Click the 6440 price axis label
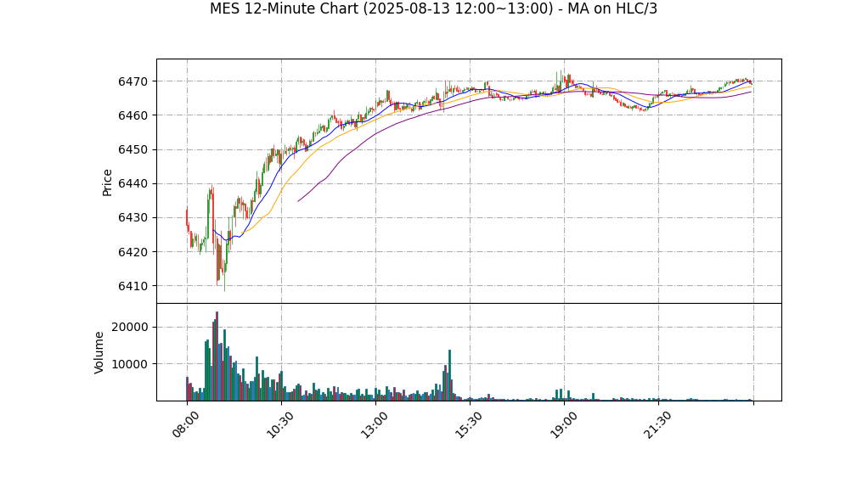This screenshot has height=488, width=868. point(133,184)
